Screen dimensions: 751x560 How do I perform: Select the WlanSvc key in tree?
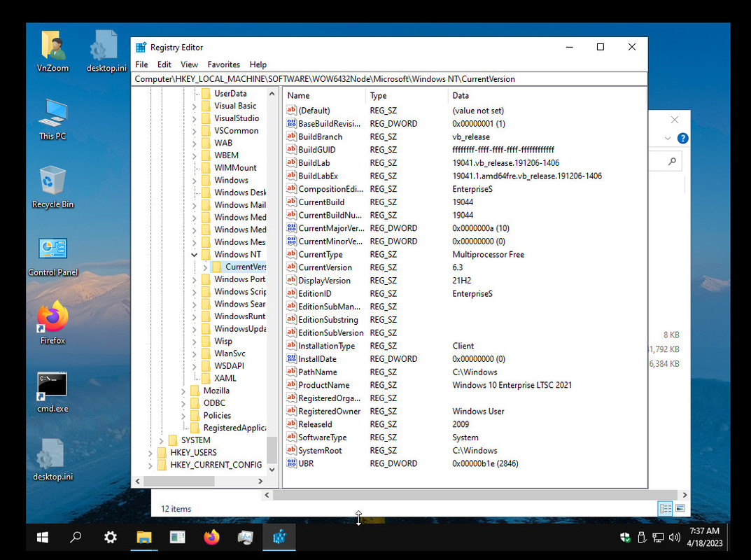click(x=230, y=353)
